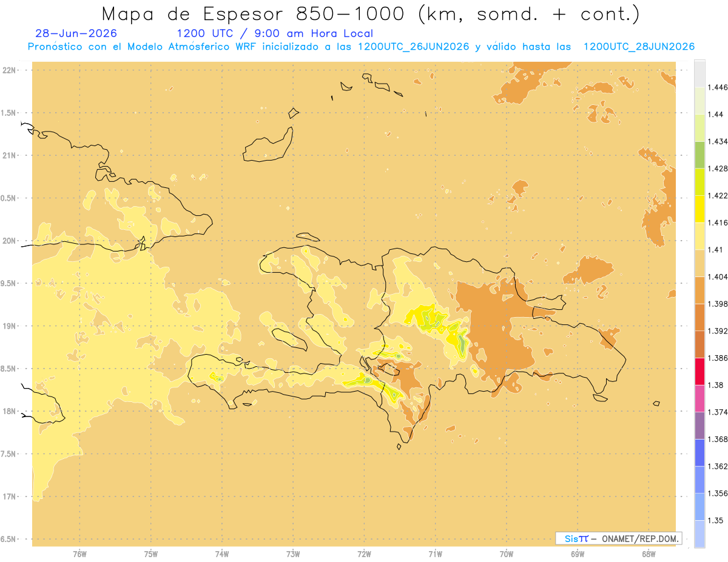Click the orange 1.398–1.404 color bar segment
Viewport: 728px width, 562px height.
click(699, 290)
